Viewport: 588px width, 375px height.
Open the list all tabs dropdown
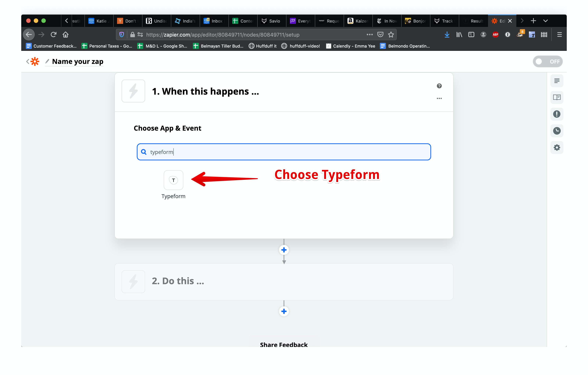(x=546, y=21)
